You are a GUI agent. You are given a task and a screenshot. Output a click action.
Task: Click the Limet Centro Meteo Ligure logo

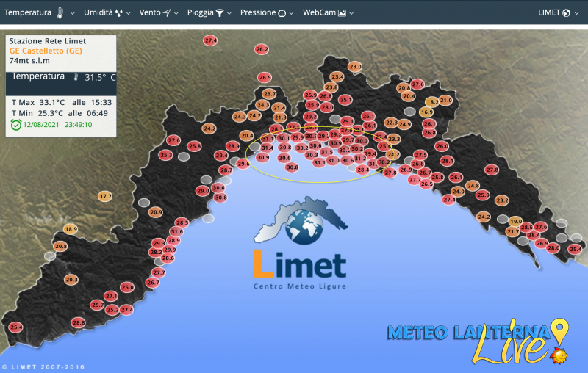[x=301, y=243]
